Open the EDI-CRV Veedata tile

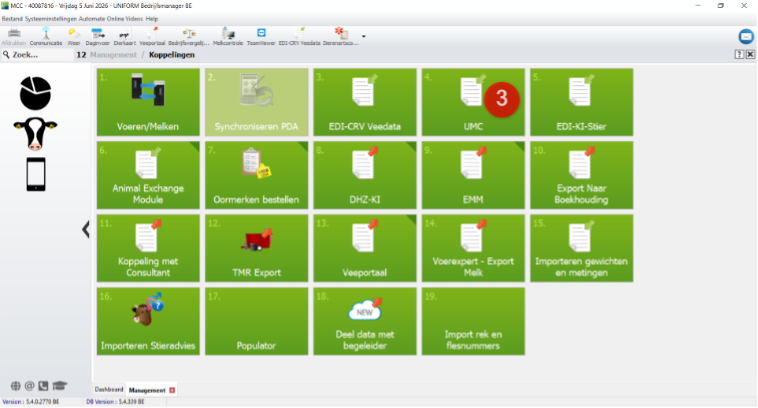point(364,102)
